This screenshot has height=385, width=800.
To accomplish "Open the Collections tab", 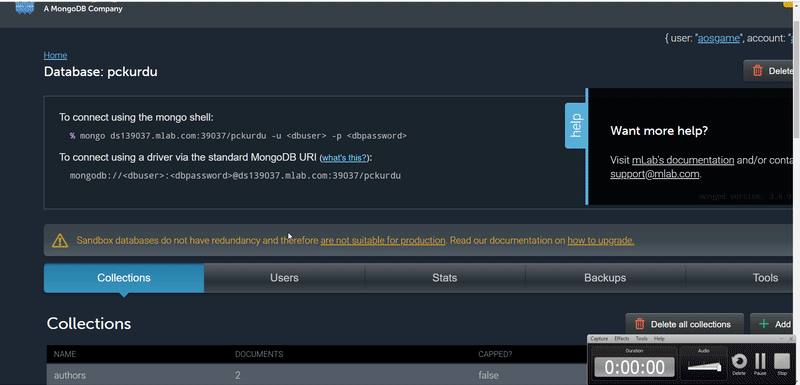I will coord(124,278).
